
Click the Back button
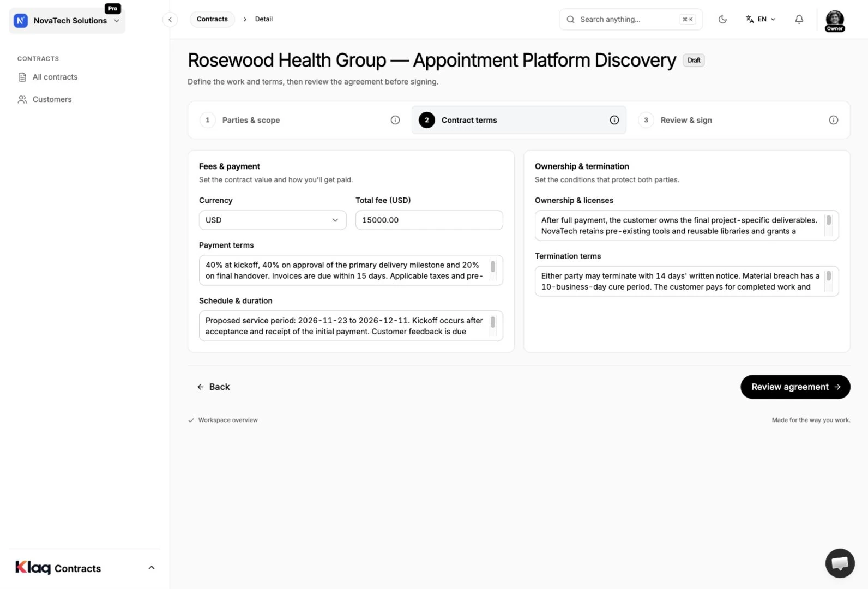pyautogui.click(x=214, y=387)
